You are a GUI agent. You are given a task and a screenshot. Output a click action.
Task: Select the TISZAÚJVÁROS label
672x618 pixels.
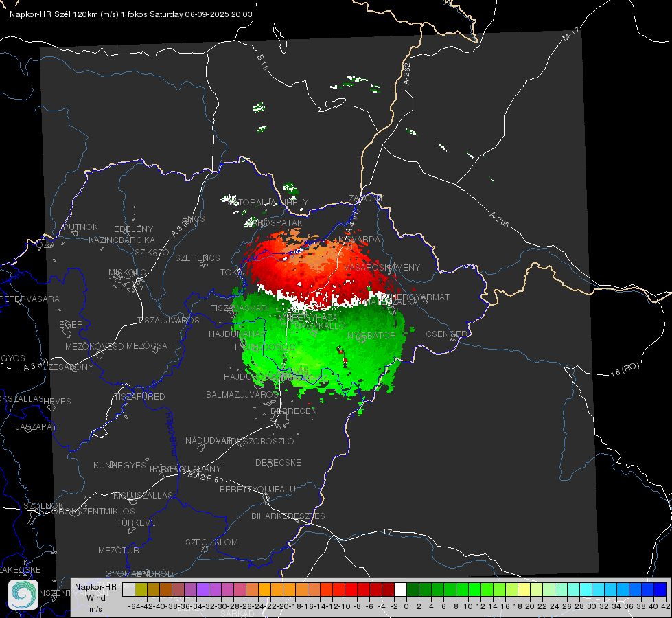[x=168, y=321]
